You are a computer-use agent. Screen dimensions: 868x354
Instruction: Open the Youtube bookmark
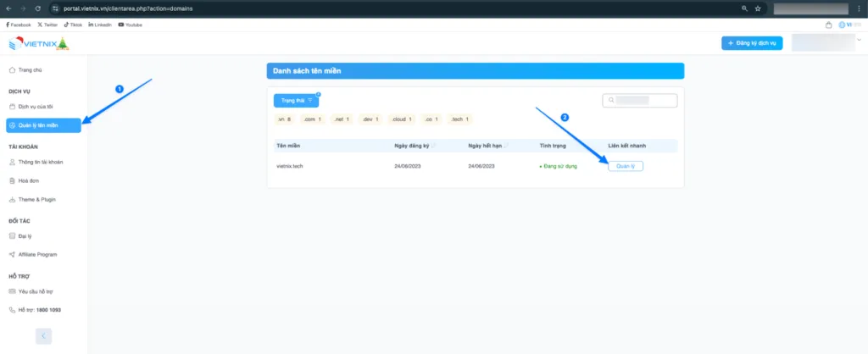point(130,25)
